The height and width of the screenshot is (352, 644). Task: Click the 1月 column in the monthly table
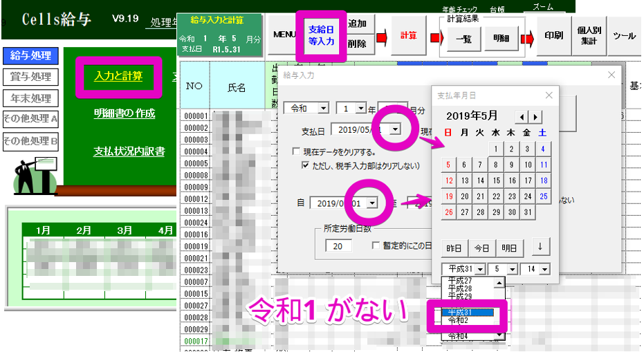(43, 230)
